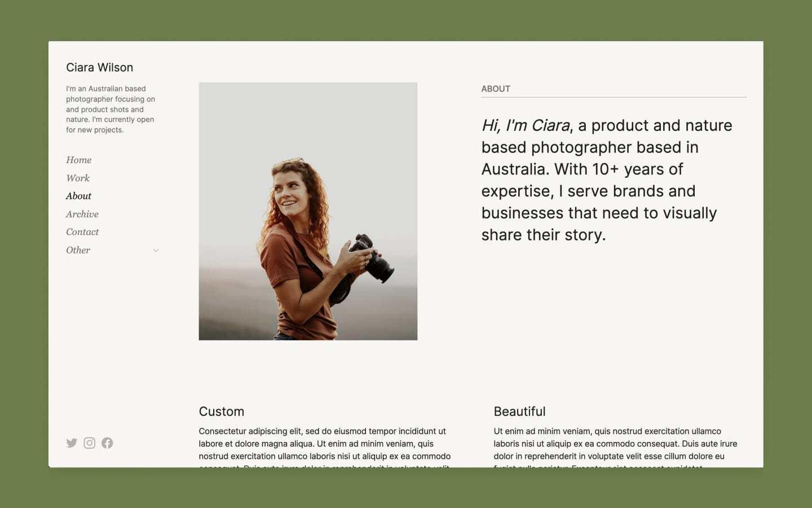Select the currently active About link
This screenshot has height=508, width=812.
pyautogui.click(x=78, y=196)
